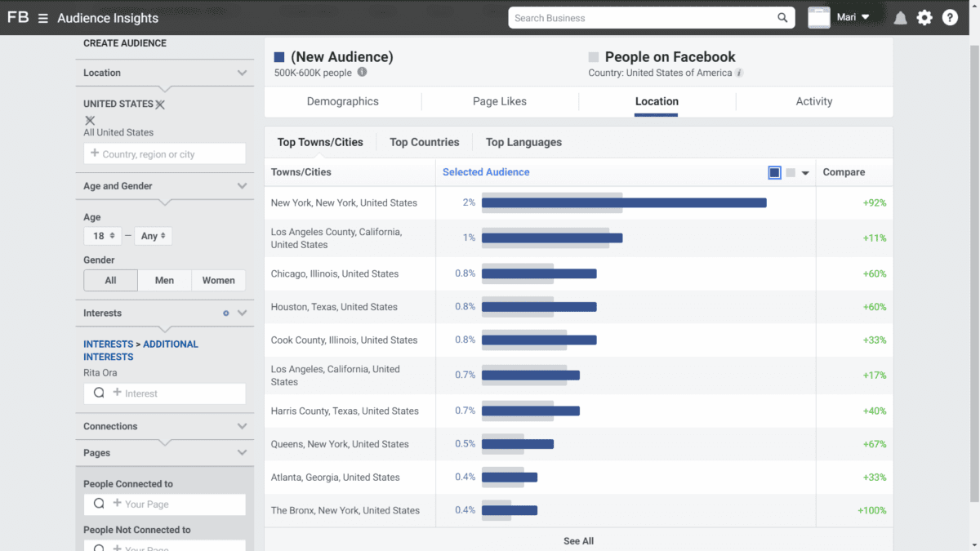Screen dimensions: 980x551
Task: Click the Country, region or city field
Action: [164, 153]
